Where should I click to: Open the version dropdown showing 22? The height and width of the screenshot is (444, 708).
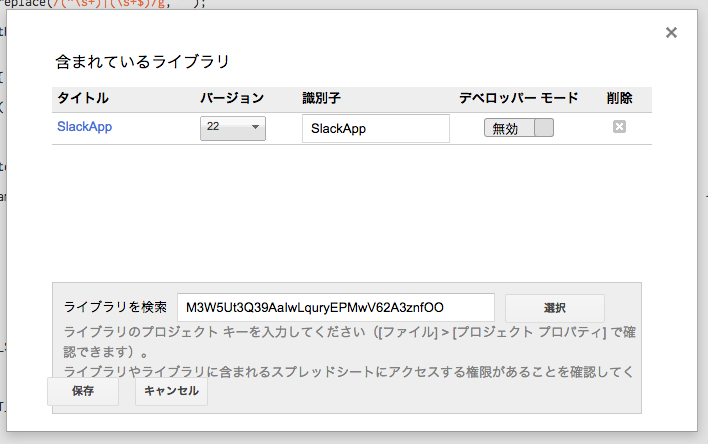coord(233,128)
